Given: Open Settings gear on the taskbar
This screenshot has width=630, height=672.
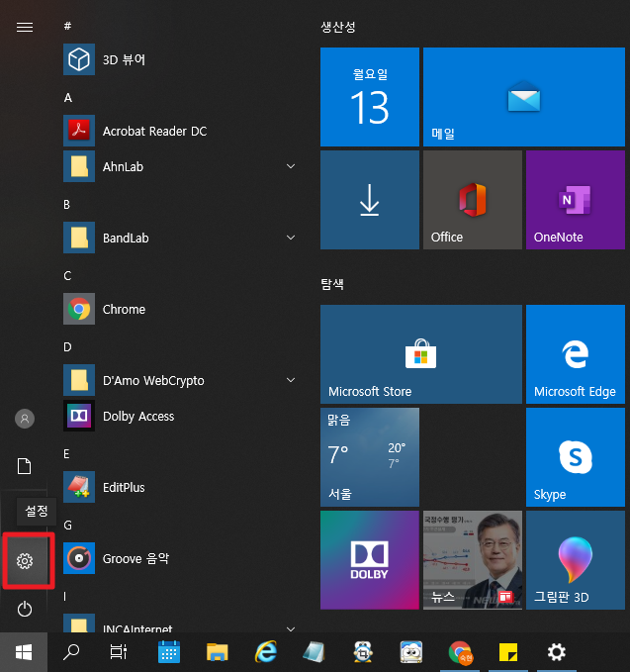Looking at the screenshot, I should (x=557, y=652).
